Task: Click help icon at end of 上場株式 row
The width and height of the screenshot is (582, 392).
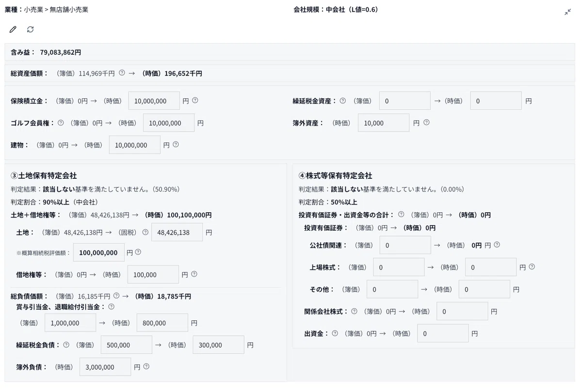Action: pos(532,267)
